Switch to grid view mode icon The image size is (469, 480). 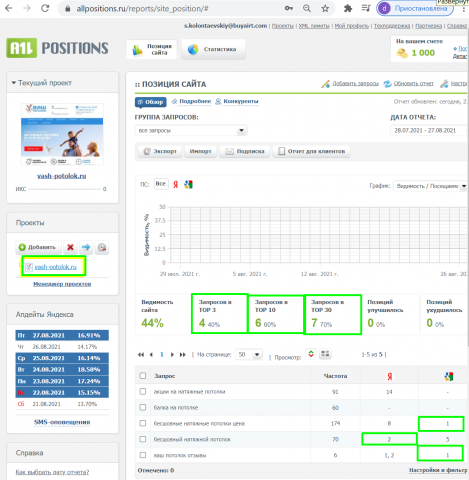pos(325,354)
